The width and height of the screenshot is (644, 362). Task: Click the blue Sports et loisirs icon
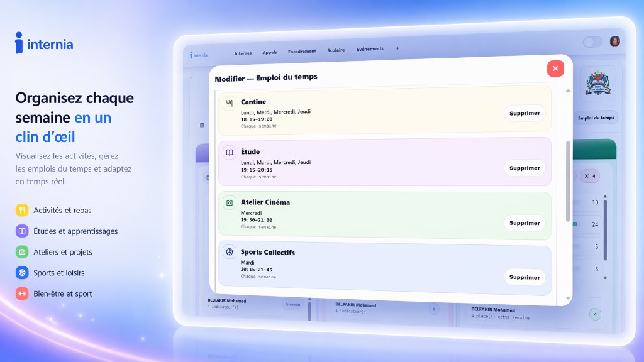coord(22,273)
